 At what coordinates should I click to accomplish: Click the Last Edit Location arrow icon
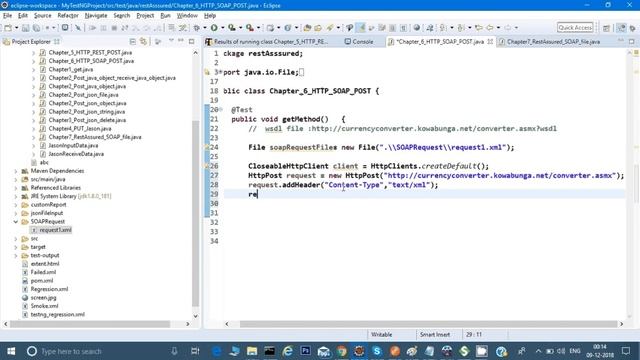pos(479,28)
